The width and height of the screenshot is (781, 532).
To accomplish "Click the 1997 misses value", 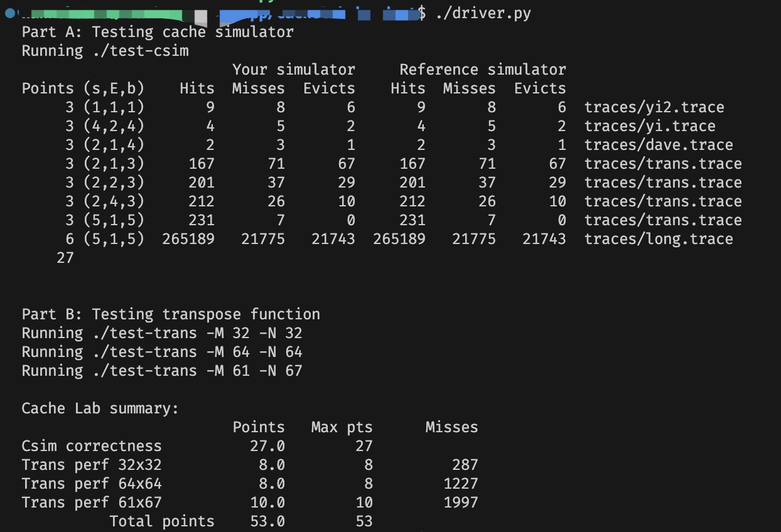I will 460,503.
